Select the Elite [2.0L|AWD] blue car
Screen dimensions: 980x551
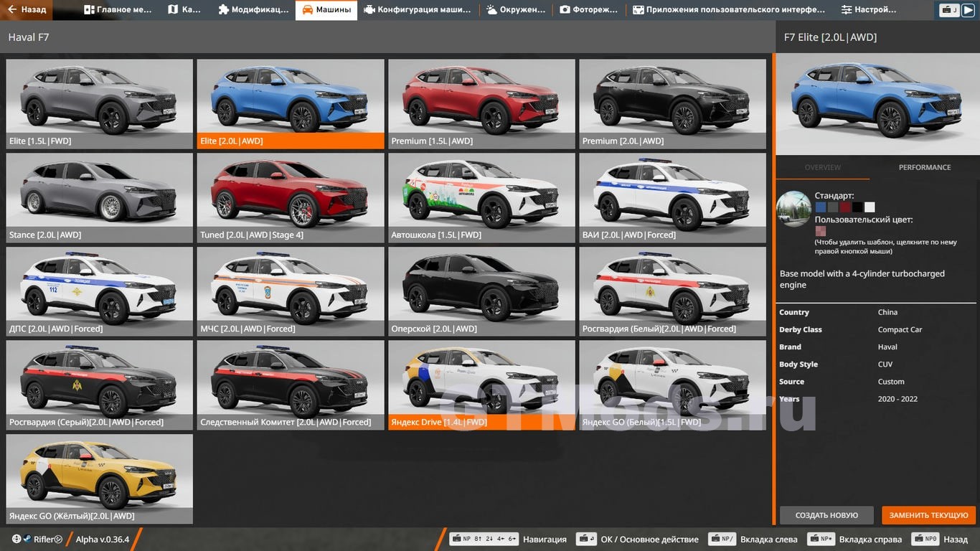(291, 104)
